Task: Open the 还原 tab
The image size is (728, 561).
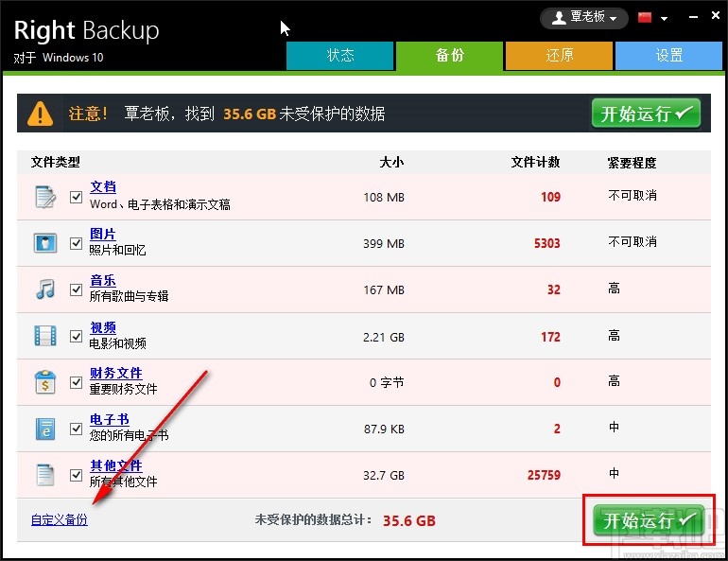Action: (559, 56)
